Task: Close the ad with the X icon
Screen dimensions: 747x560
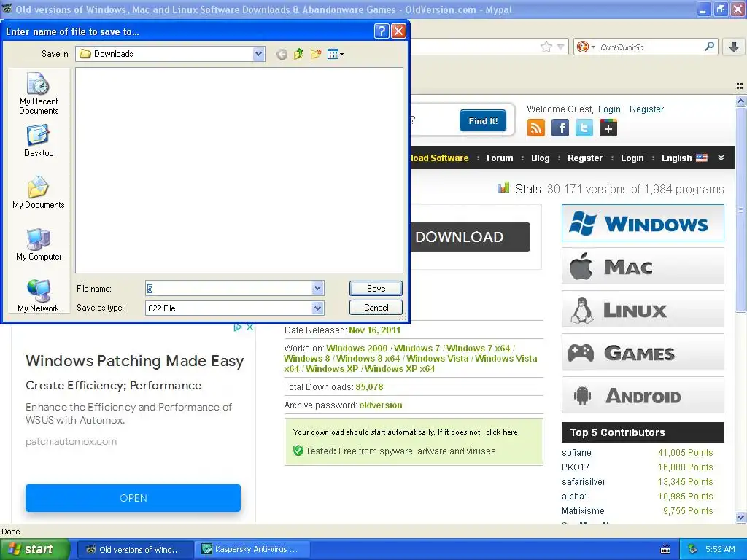Action: [249, 327]
